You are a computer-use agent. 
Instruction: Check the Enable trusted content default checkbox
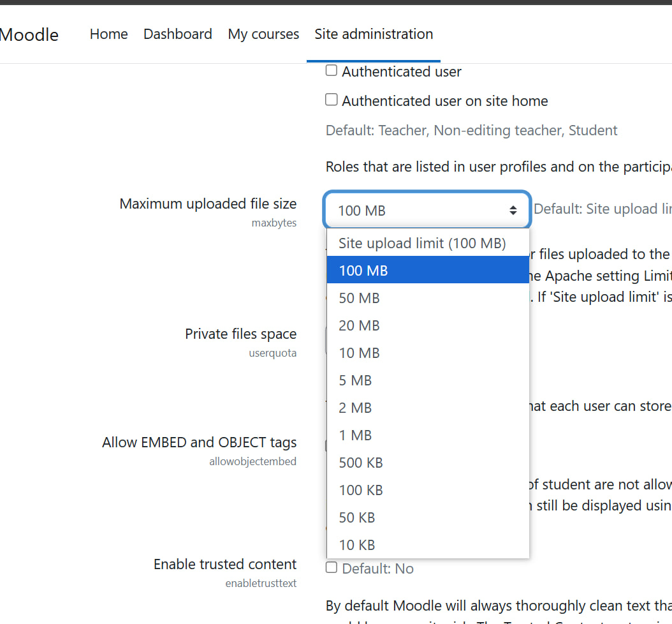coord(331,567)
